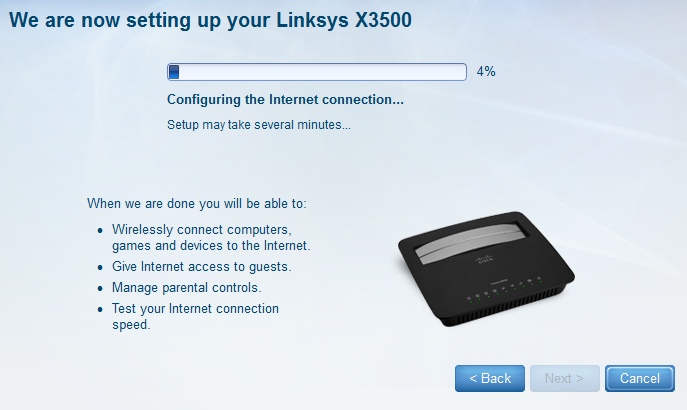The height and width of the screenshot is (410, 687).
Task: Click the Linksys router picture
Action: pos(486,269)
